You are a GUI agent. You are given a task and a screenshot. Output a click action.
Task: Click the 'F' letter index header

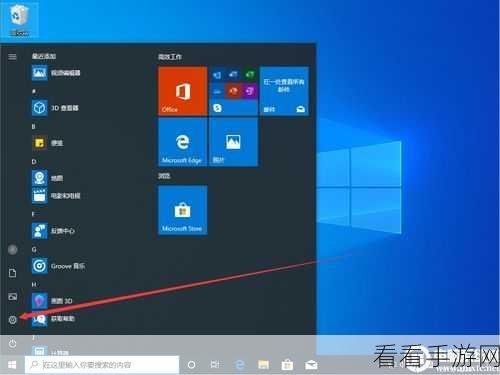click(33, 214)
